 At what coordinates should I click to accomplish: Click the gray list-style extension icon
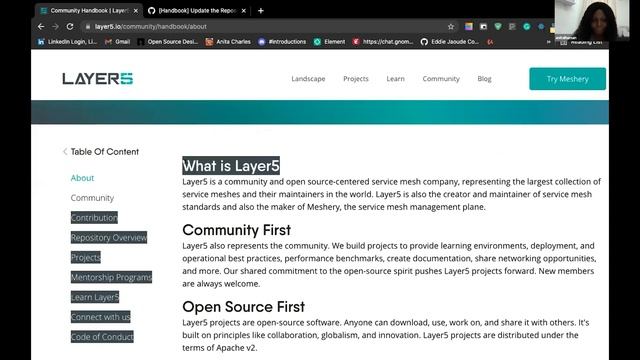click(x=512, y=27)
